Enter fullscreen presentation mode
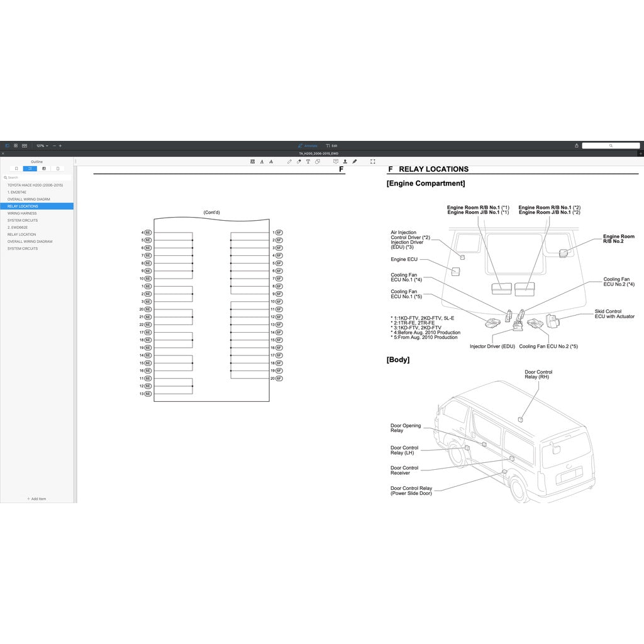The width and height of the screenshot is (644, 644). point(372,162)
